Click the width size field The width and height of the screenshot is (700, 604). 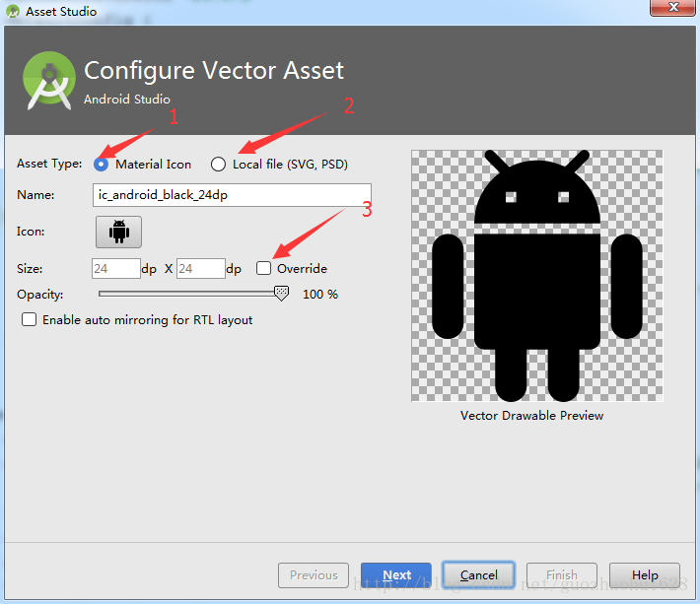(x=116, y=269)
